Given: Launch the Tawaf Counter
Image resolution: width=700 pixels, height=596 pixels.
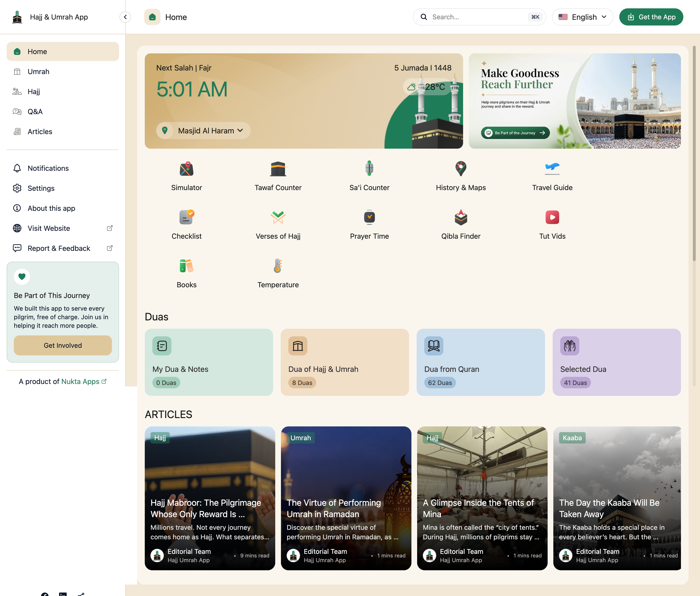Looking at the screenshot, I should click(x=278, y=169).
